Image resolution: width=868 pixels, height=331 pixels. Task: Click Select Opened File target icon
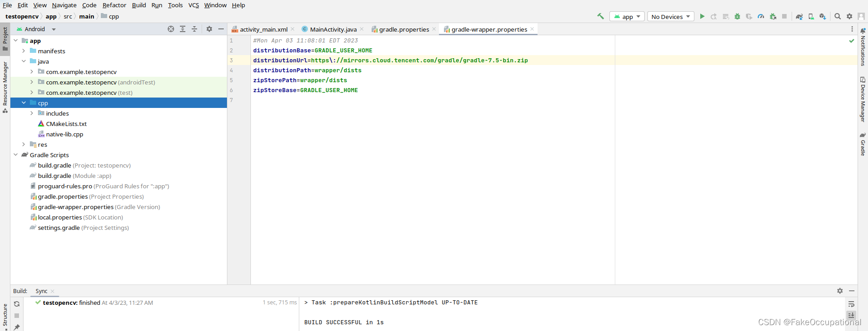171,29
